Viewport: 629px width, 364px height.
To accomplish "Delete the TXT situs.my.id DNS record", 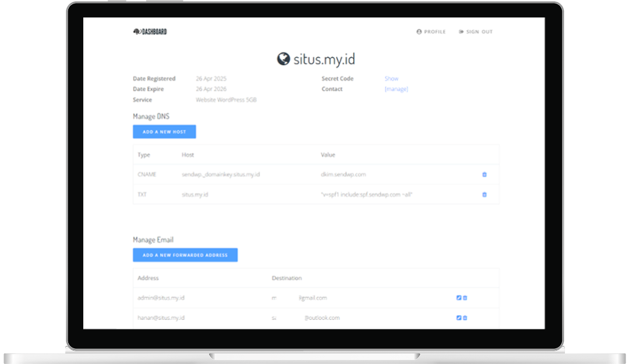I will pos(485,195).
